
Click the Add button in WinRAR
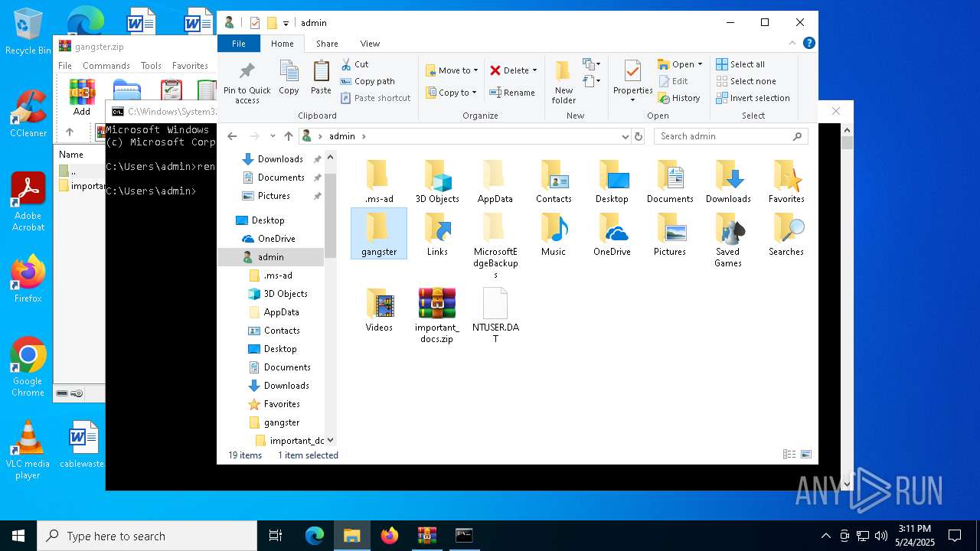pos(82,97)
